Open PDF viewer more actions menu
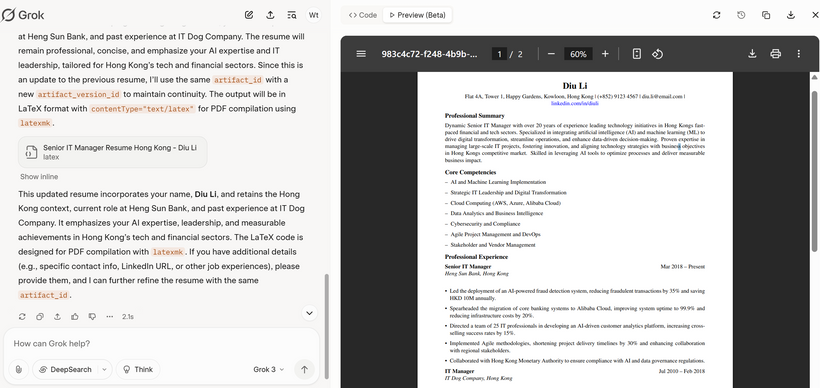The width and height of the screenshot is (820, 388). pos(799,54)
